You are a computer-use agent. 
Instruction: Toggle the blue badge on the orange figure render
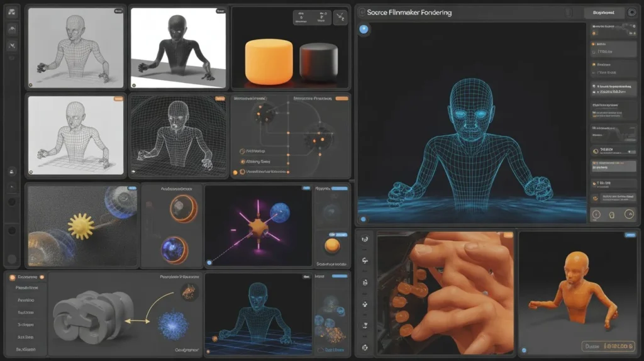[630, 235]
